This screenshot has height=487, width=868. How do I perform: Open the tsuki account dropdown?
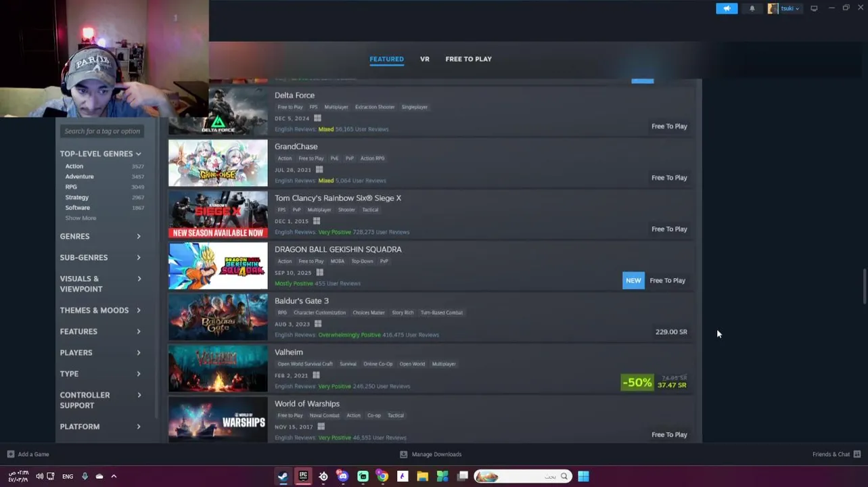tap(790, 9)
